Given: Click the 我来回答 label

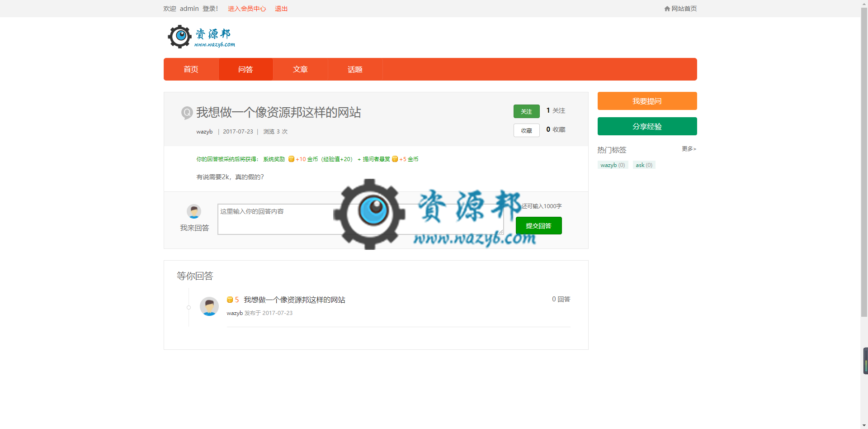Looking at the screenshot, I should 194,228.
